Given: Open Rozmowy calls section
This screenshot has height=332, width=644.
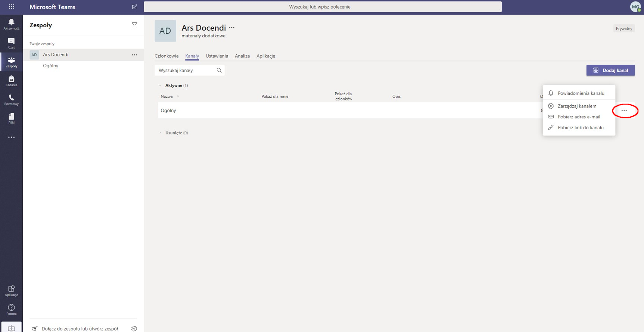Looking at the screenshot, I should (11, 100).
